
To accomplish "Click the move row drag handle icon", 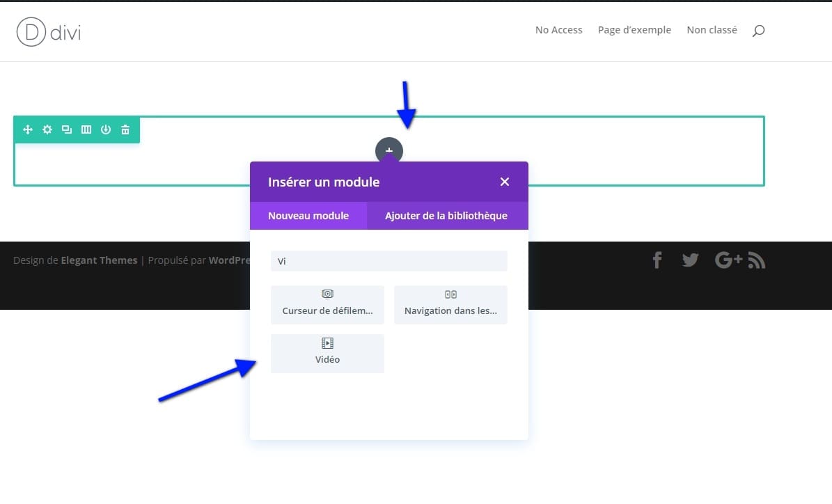I will click(x=28, y=129).
